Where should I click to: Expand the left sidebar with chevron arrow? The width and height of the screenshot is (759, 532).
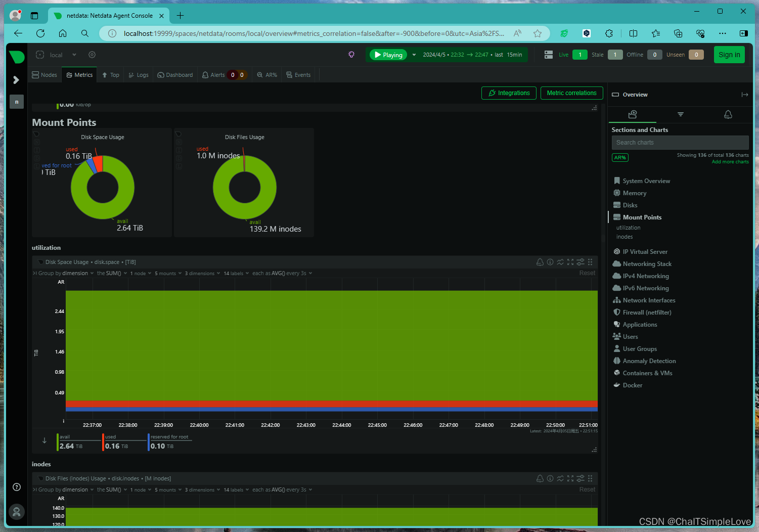tap(16, 80)
